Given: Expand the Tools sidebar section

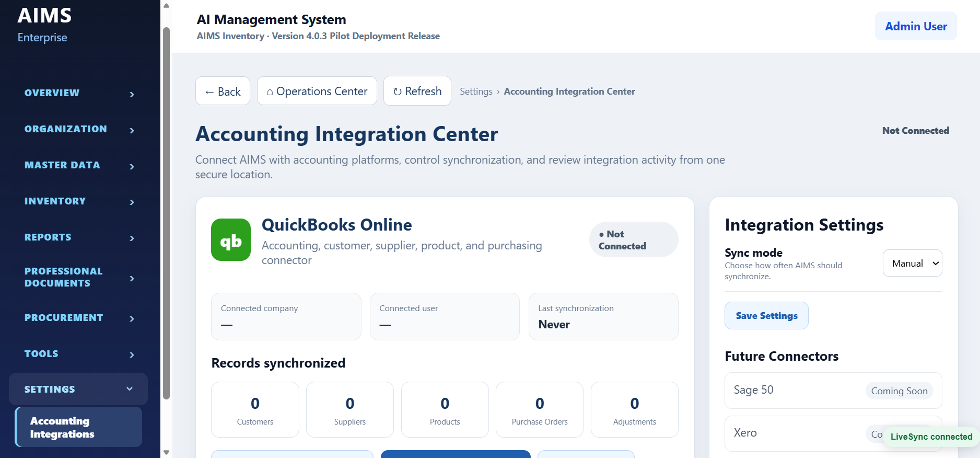Looking at the screenshot, I should pos(78,354).
